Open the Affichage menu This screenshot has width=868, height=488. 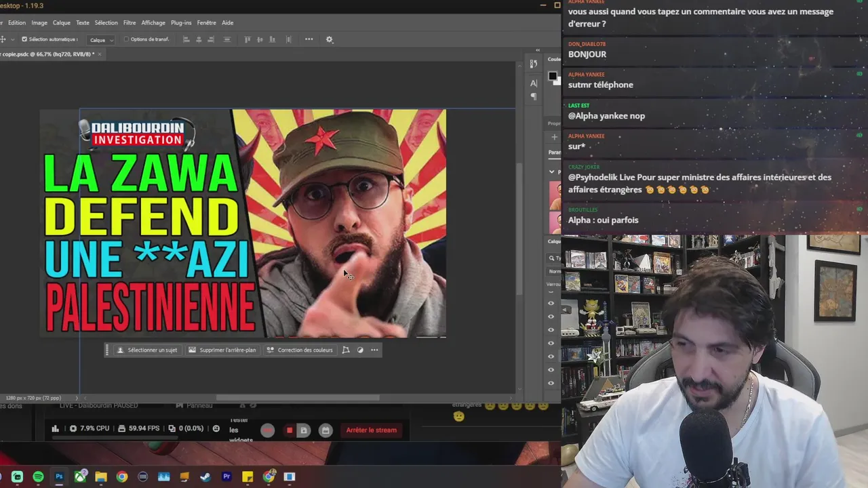coord(153,22)
